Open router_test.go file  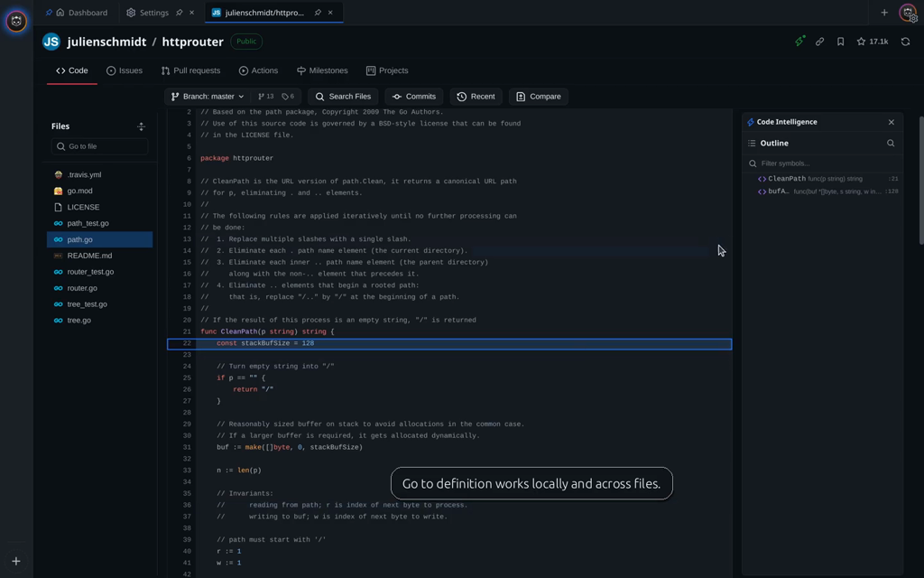click(99, 272)
